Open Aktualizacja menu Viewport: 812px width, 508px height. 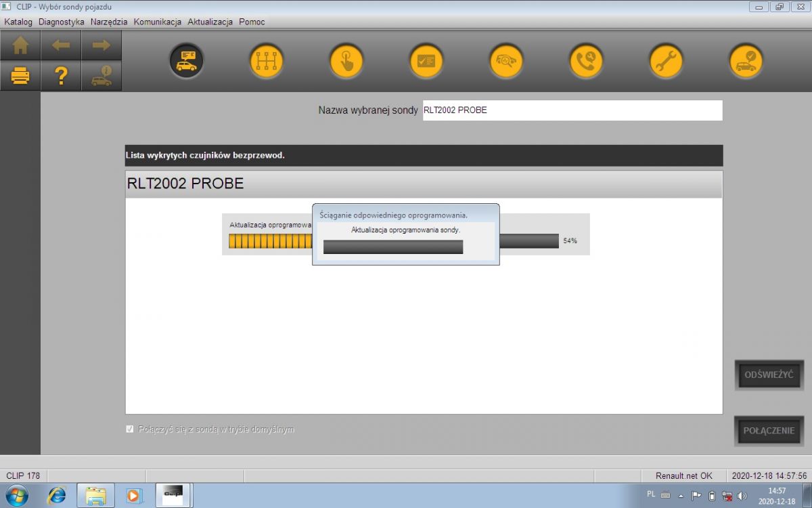tap(210, 22)
